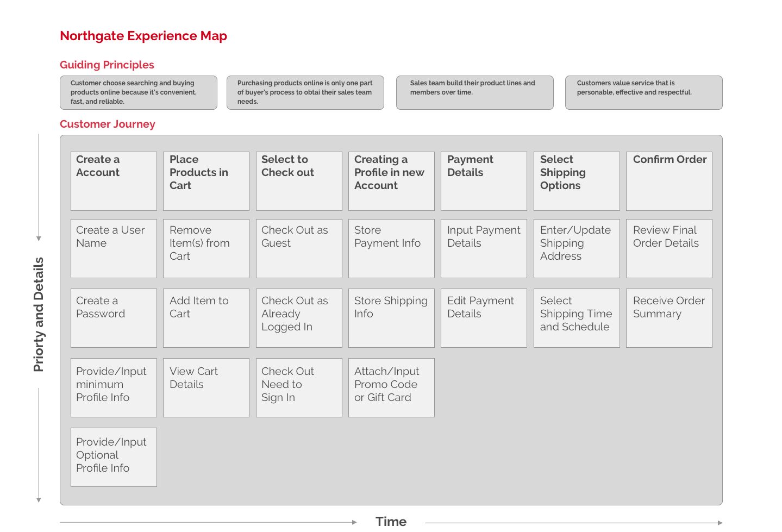Click the 'Payment Details' header card
The height and width of the screenshot is (532, 782).
tap(484, 181)
